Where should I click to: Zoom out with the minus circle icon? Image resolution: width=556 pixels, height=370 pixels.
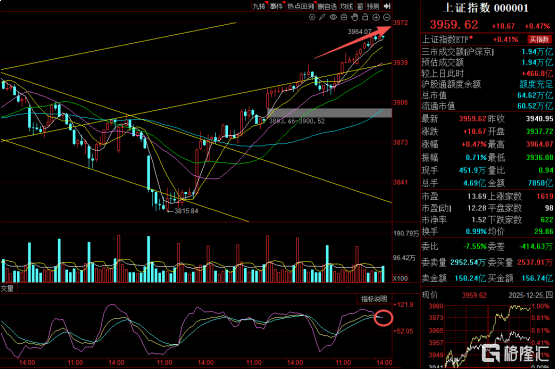pos(387,17)
